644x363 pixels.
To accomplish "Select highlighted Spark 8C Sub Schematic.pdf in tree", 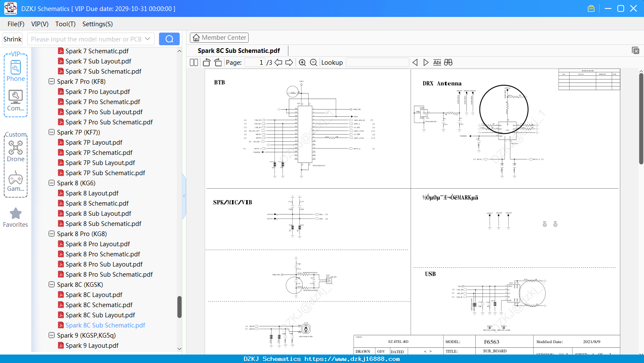I will pyautogui.click(x=105, y=325).
